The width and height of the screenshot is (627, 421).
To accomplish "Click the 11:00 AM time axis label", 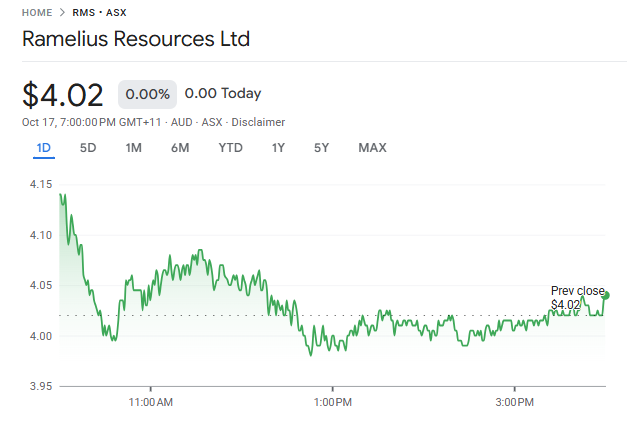I will [x=151, y=402].
